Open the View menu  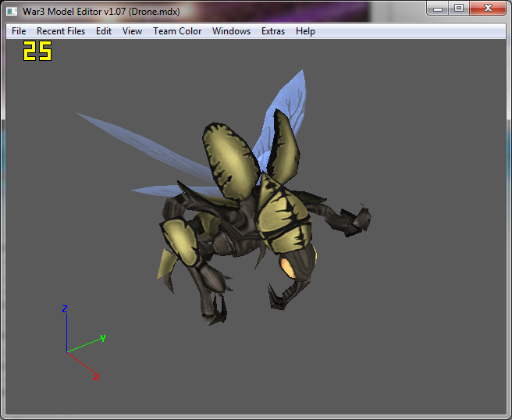point(132,31)
